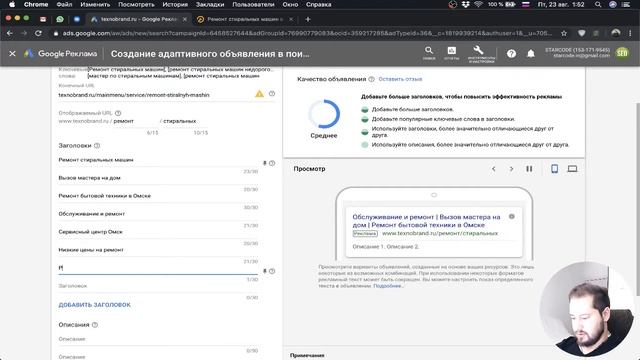The width and height of the screenshot is (640, 360).
Task: Edit the final URL field
Action: coord(155,95)
